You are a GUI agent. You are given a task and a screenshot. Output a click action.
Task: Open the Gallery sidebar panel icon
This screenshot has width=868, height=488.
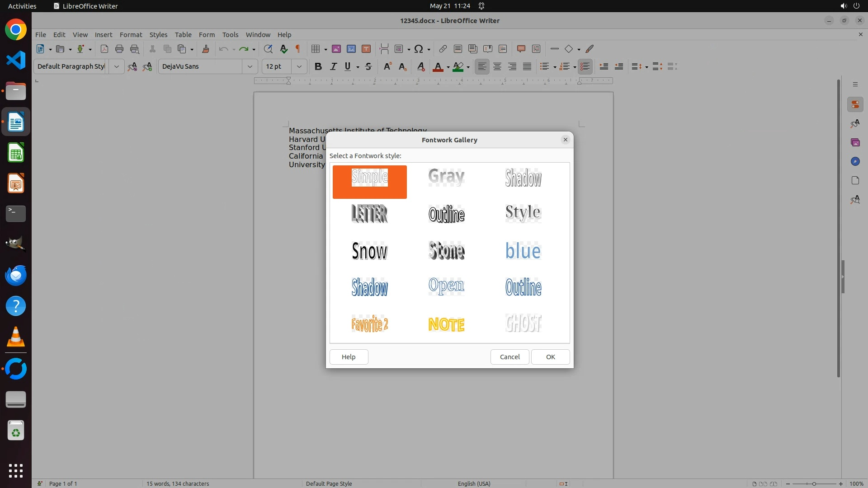pos(855,142)
